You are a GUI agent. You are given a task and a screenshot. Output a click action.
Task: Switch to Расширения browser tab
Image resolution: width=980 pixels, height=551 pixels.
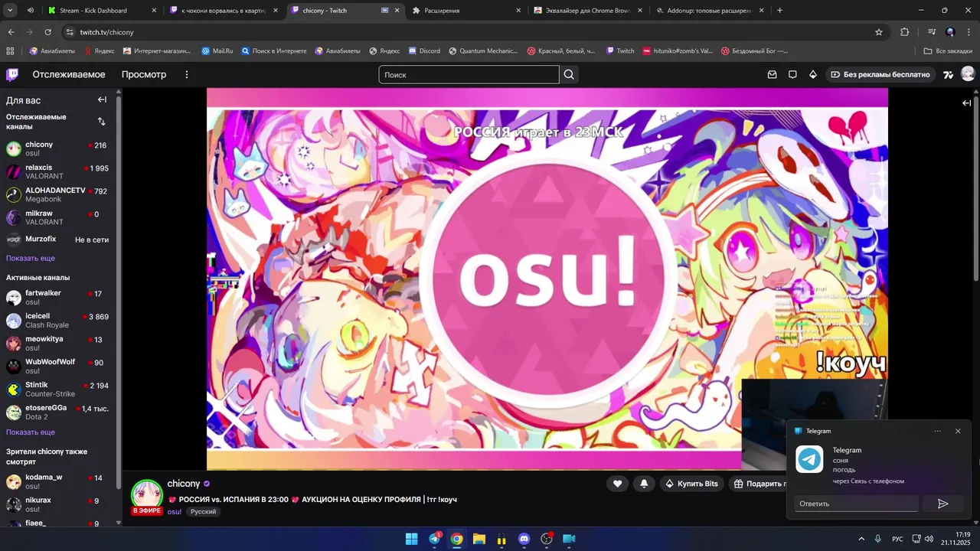point(465,11)
